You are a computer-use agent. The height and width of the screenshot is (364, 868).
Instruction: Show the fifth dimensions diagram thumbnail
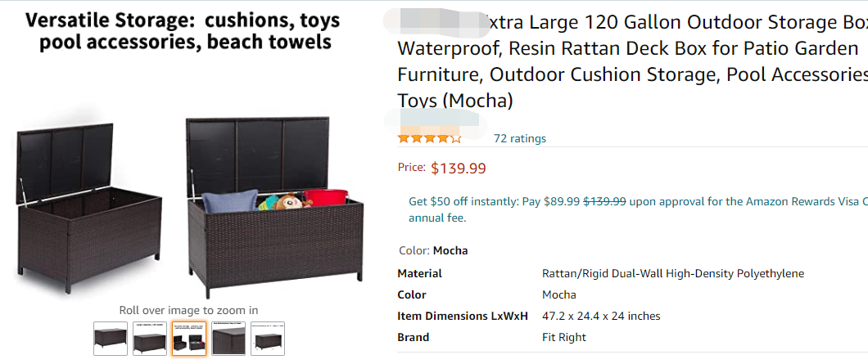[268, 338]
